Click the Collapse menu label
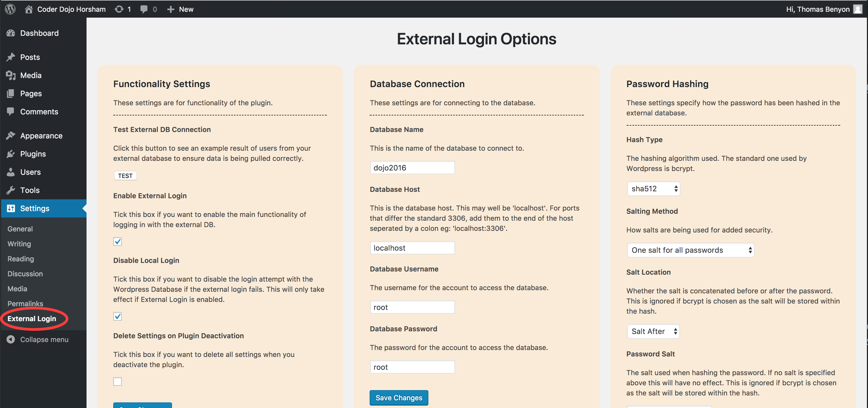 pos(44,339)
